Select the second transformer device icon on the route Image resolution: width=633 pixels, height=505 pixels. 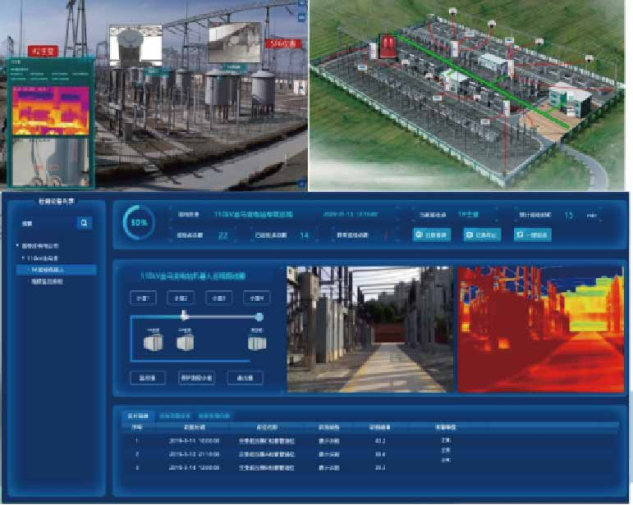coord(185,342)
